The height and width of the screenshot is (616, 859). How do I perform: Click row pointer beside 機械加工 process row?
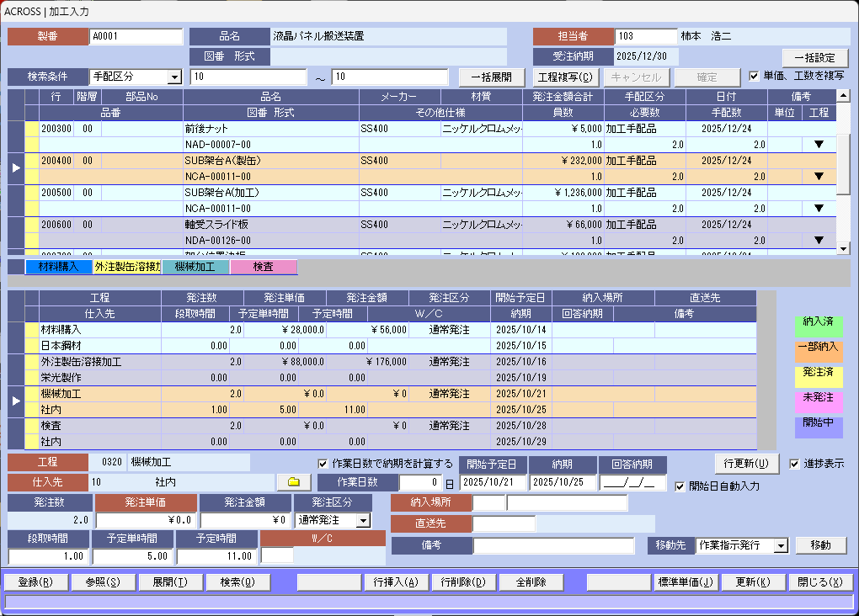16,401
